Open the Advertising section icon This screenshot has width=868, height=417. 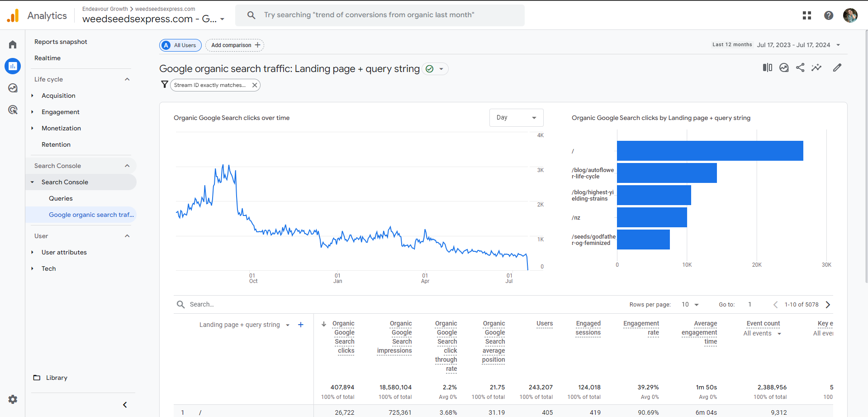(12, 109)
